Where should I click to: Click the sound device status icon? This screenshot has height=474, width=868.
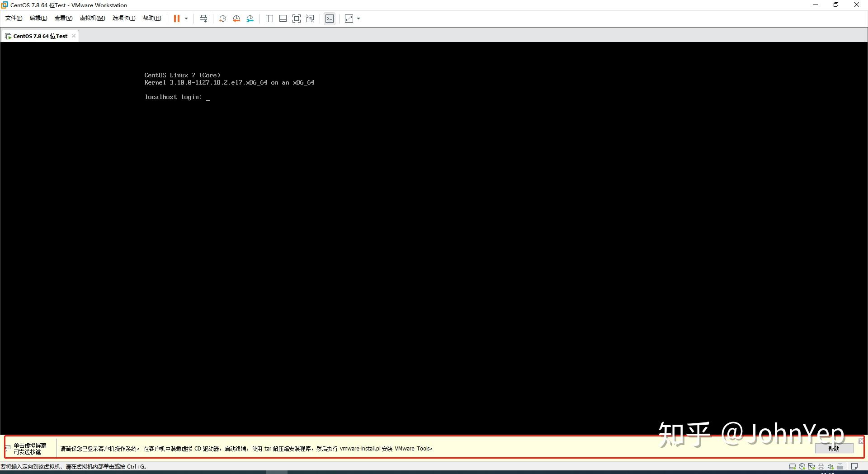tap(830, 466)
